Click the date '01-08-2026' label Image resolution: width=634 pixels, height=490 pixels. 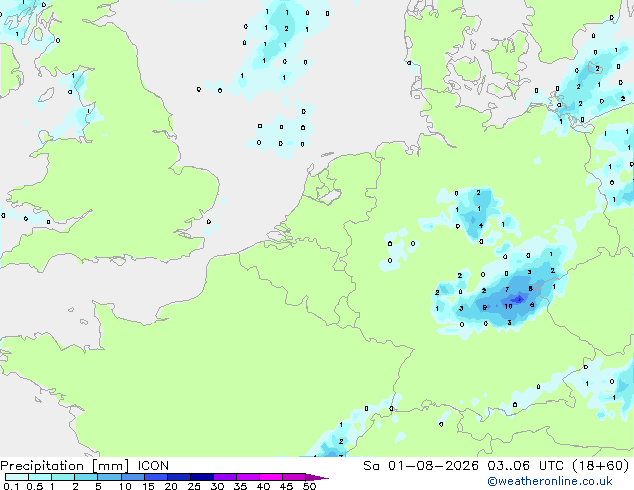433,466
